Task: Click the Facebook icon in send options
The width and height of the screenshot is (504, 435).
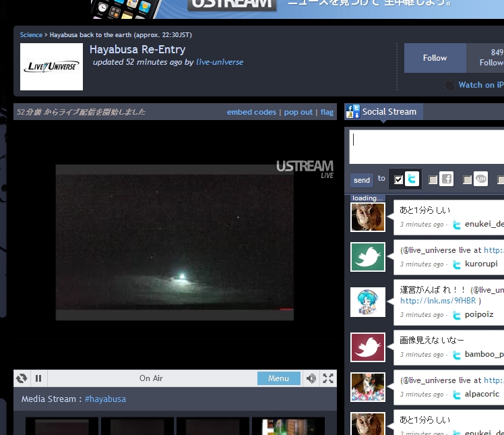Action: (x=447, y=179)
